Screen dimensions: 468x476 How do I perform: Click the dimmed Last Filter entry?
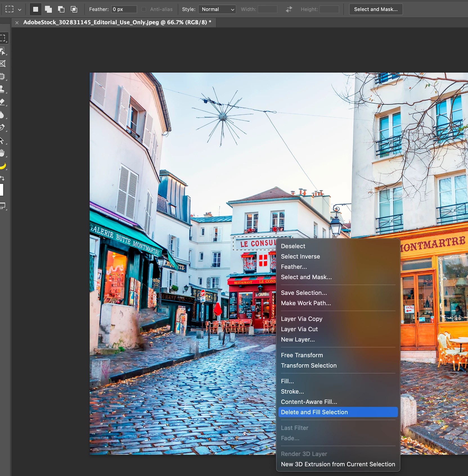[x=338, y=428]
